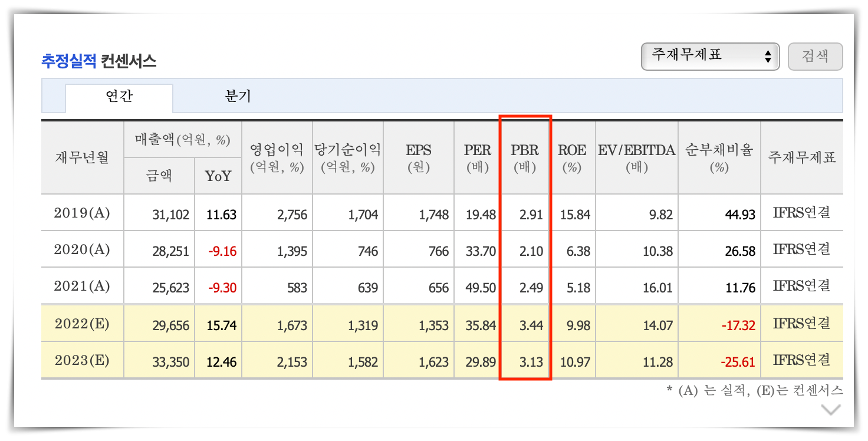Image resolution: width=868 pixels, height=441 pixels.
Task: Select the 재무년월 column header
Action: (83, 157)
